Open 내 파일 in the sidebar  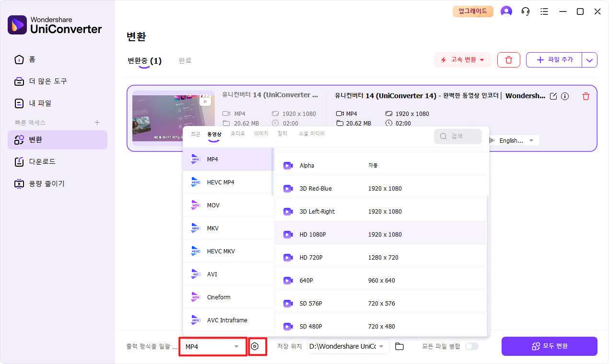(58, 103)
